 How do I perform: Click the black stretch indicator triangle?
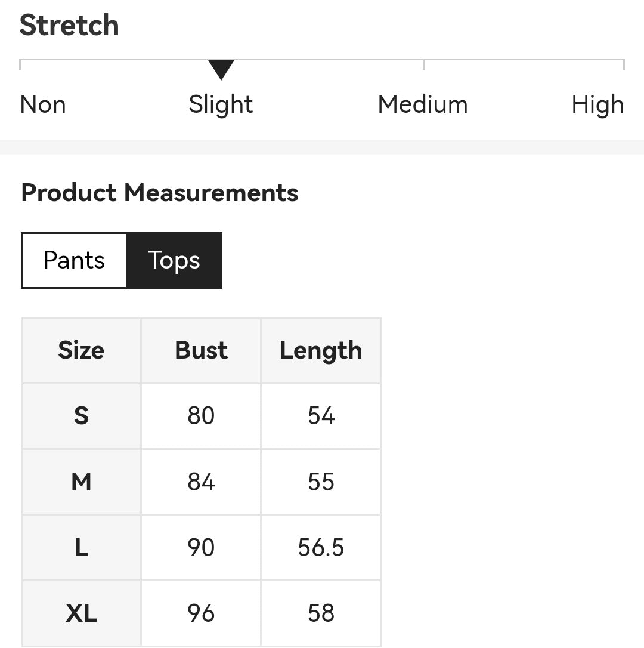coord(221,69)
